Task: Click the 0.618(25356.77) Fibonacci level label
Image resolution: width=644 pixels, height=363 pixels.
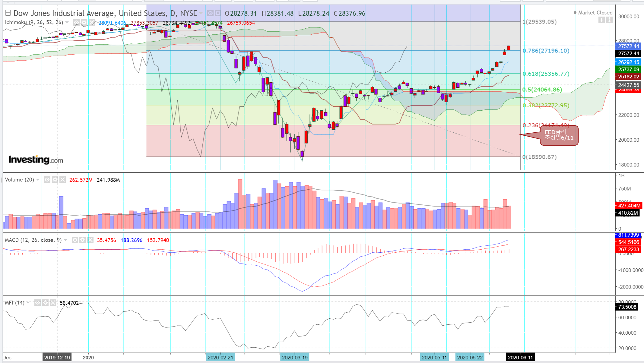Action: pyautogui.click(x=546, y=74)
